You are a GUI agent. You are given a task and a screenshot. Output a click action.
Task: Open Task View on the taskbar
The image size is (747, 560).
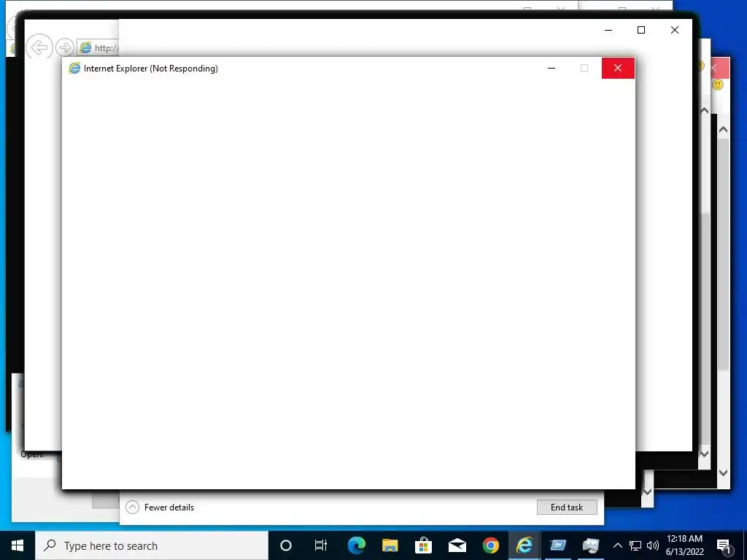click(321, 545)
